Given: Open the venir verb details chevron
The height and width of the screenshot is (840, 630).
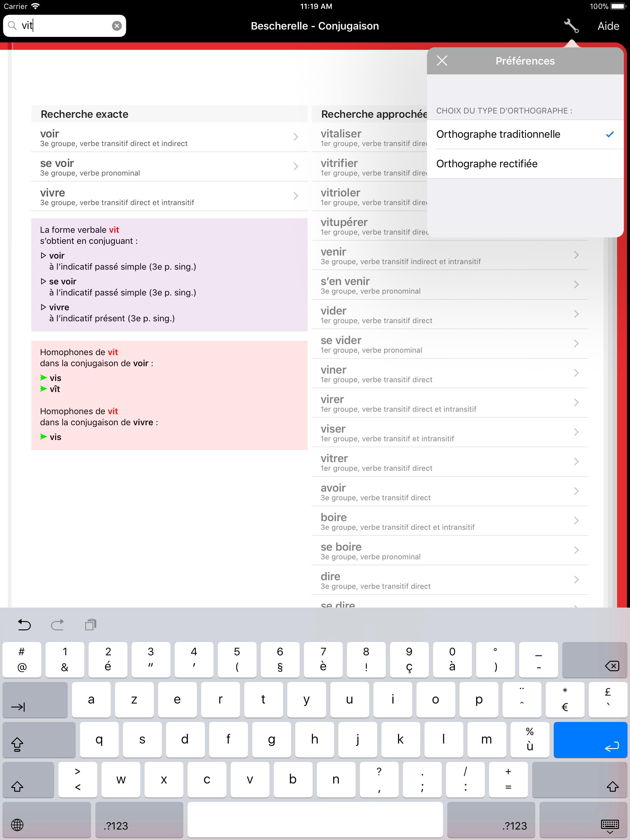Looking at the screenshot, I should [576, 255].
